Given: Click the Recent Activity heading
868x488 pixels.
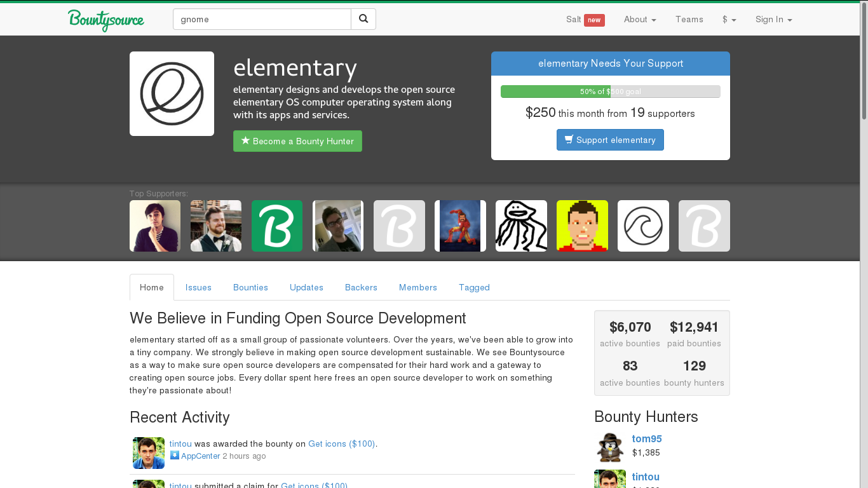Looking at the screenshot, I should pyautogui.click(x=180, y=417).
